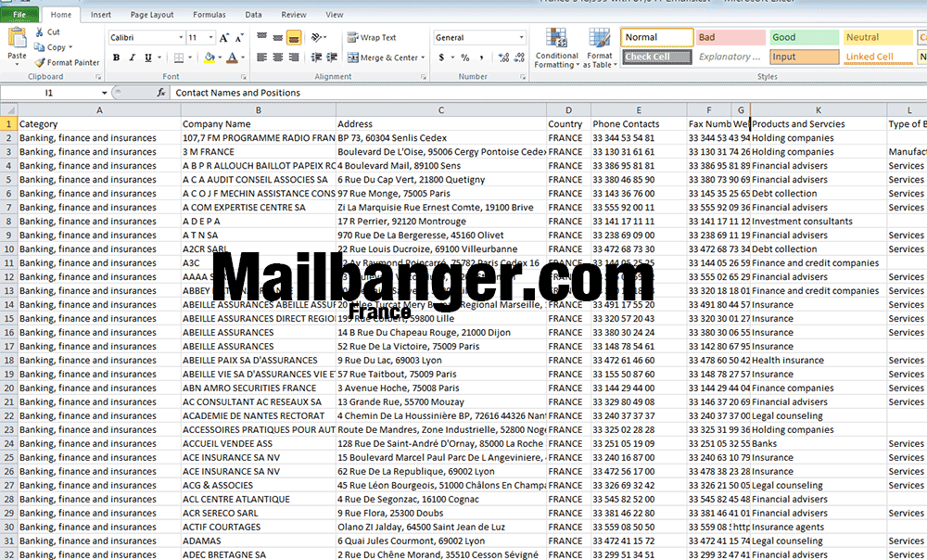Viewport: 927px width, 560px height.
Task: Increase the cell indent
Action: tap(332, 57)
